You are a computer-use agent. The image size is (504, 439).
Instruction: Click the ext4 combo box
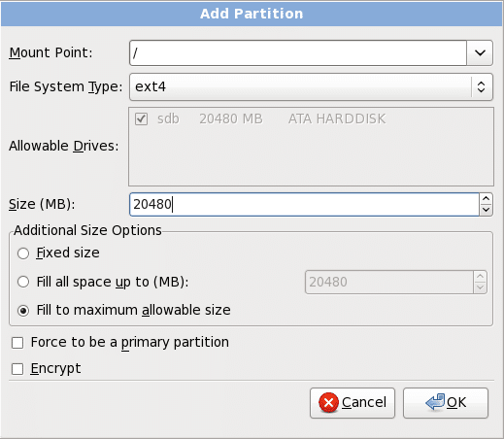pyautogui.click(x=311, y=86)
